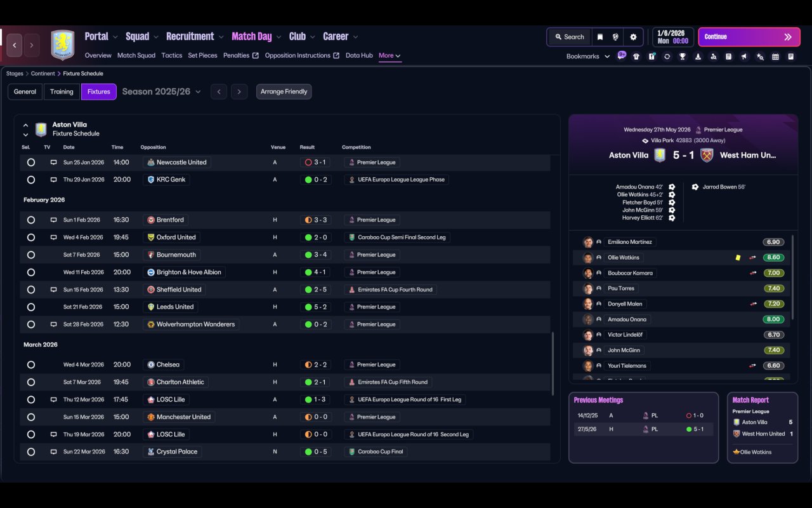Open the Match Report panel heading
This screenshot has height=508, width=812.
[750, 400]
